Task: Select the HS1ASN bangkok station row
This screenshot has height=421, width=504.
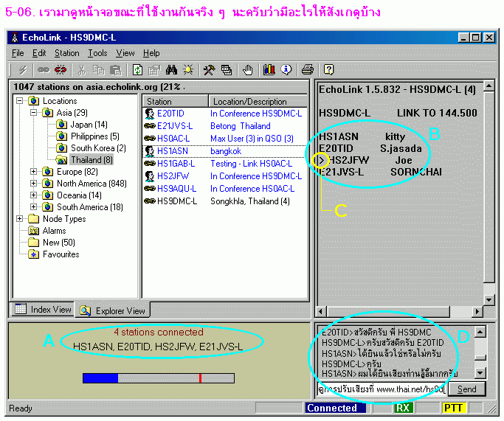Action: click(x=224, y=151)
